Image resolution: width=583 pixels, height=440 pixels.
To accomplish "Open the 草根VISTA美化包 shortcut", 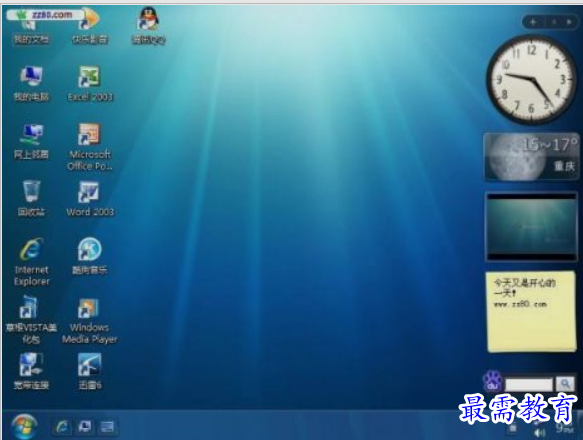I will click(31, 320).
